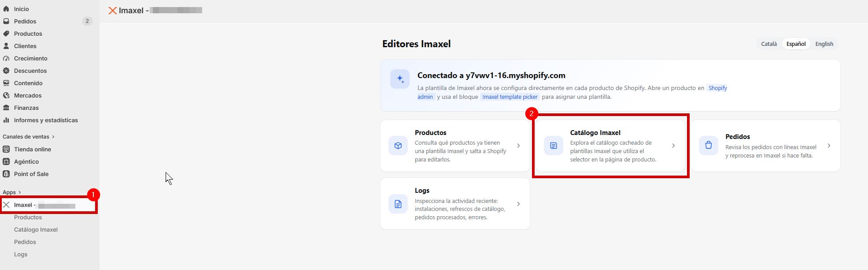Click the Editores Imaxel heading
Screen dimensions: 868x270
pos(416,44)
